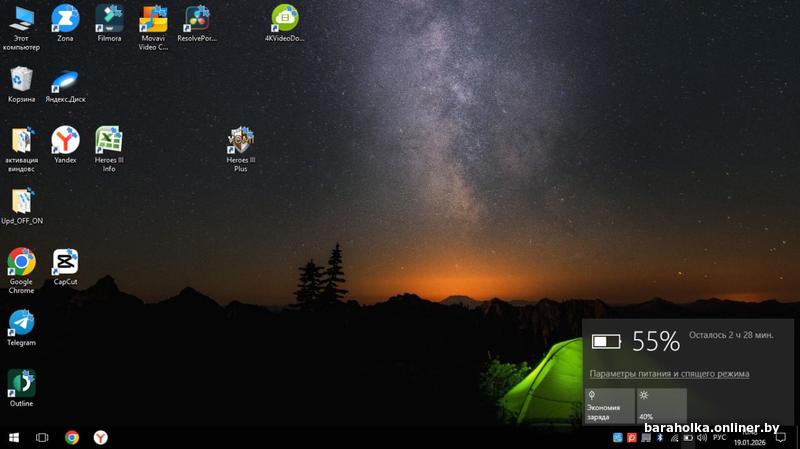Open the taskbar clock showing 19.01.2026

[749, 438]
